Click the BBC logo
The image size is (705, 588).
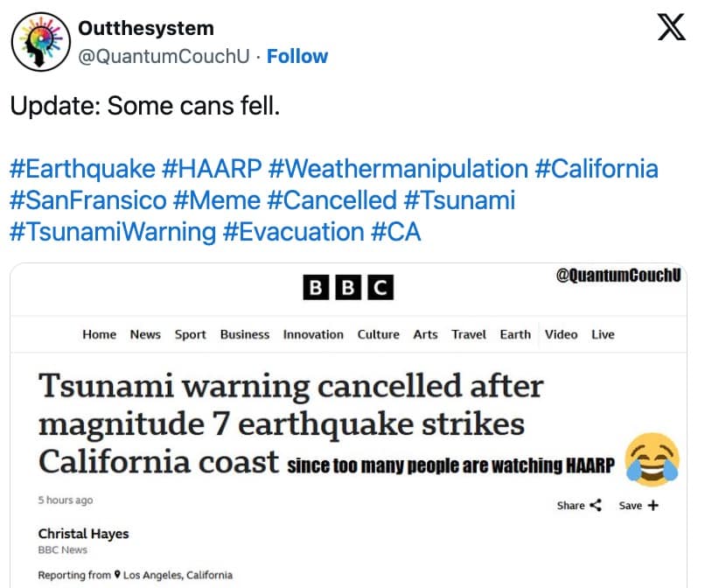coord(347,286)
